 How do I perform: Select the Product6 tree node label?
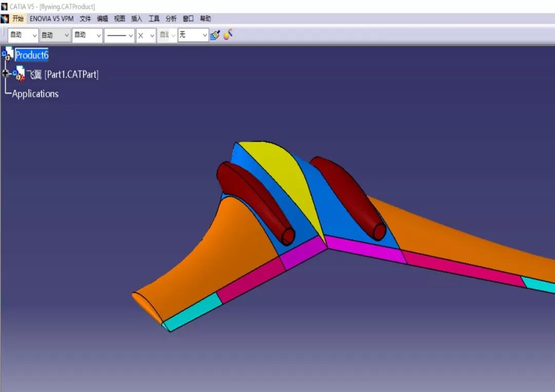click(32, 55)
